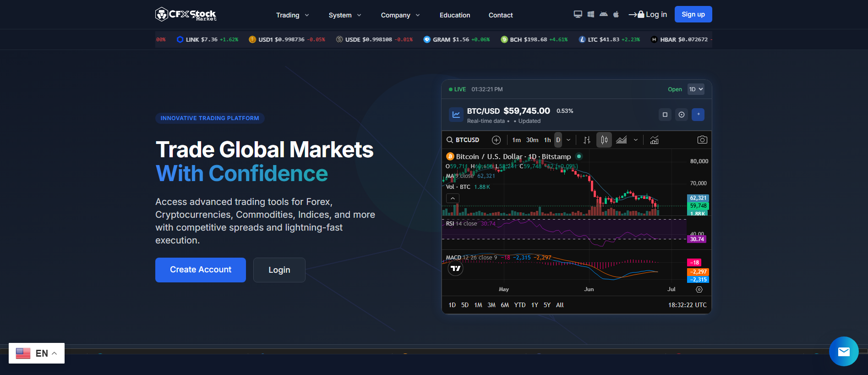
Task: Switch chart interval to 1m
Action: pyautogui.click(x=516, y=140)
